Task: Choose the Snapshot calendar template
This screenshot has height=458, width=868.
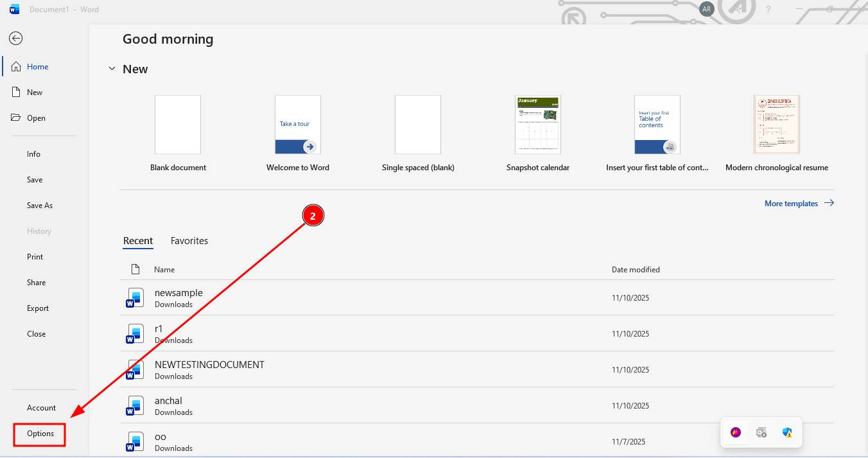Action: pyautogui.click(x=537, y=125)
